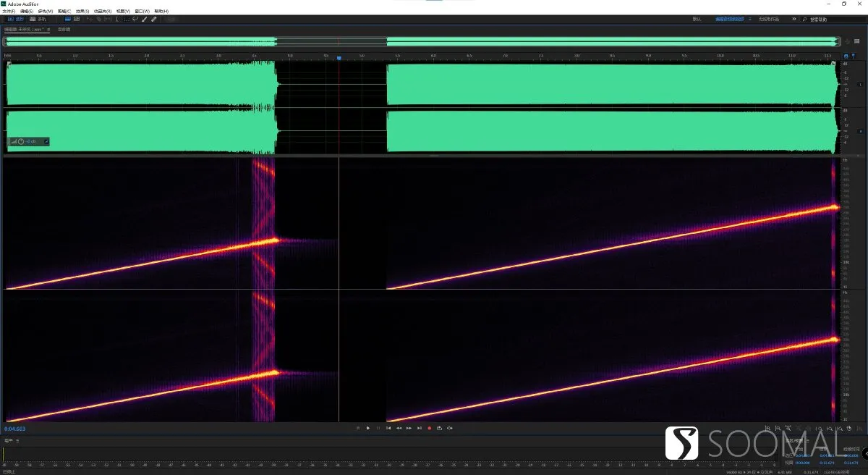
Task: Open the 帮助(H) menu
Action: (161, 12)
